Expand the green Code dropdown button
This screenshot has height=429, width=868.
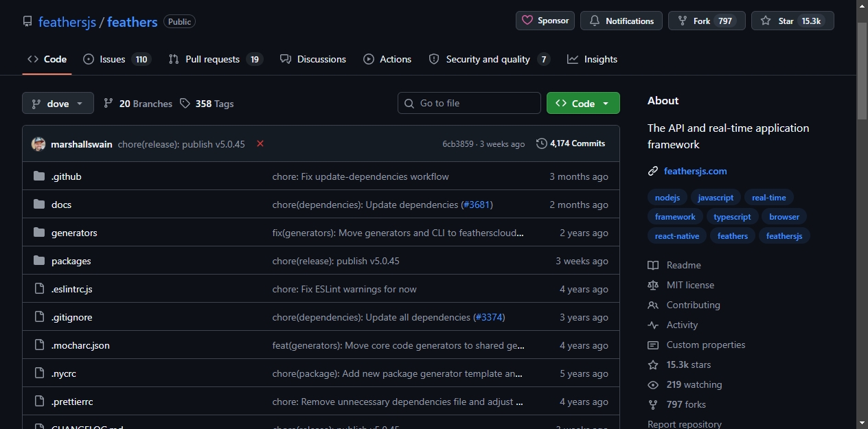[583, 103]
